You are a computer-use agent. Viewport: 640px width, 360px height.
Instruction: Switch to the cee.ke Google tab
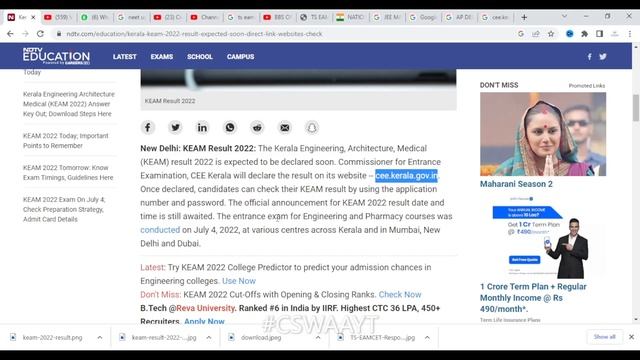click(x=496, y=17)
